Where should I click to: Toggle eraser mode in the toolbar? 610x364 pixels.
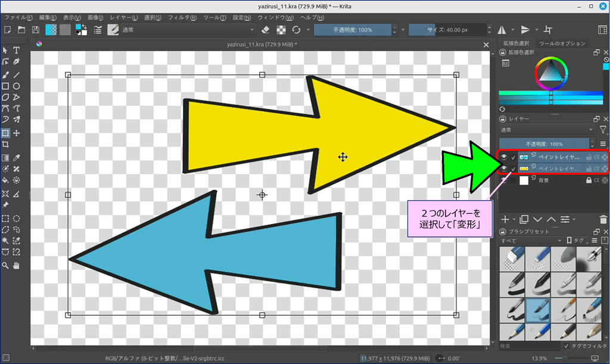point(266,30)
